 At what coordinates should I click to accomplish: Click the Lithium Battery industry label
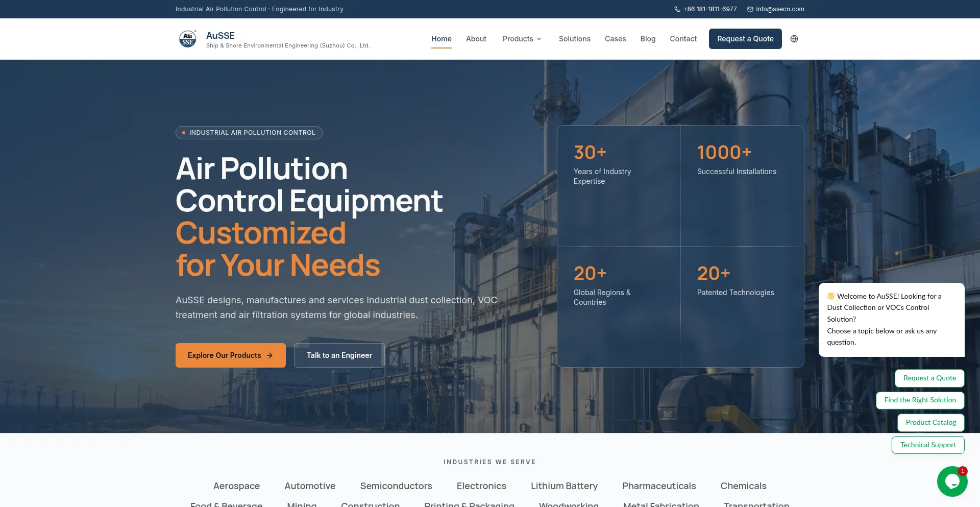click(x=564, y=486)
